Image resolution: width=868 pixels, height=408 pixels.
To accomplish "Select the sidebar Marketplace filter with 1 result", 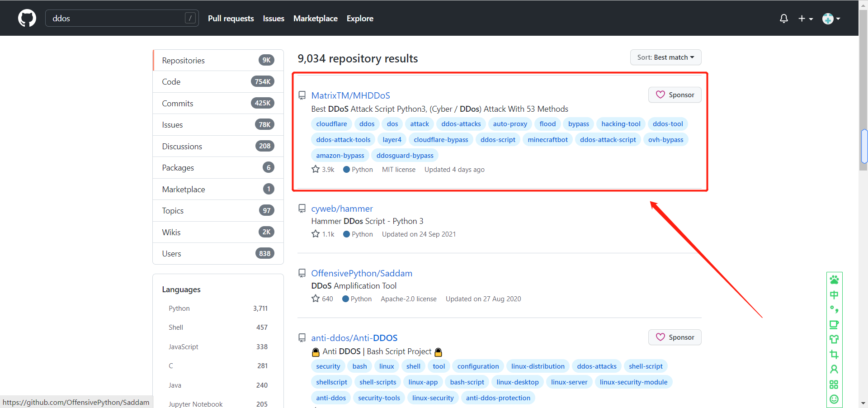I will pos(218,189).
